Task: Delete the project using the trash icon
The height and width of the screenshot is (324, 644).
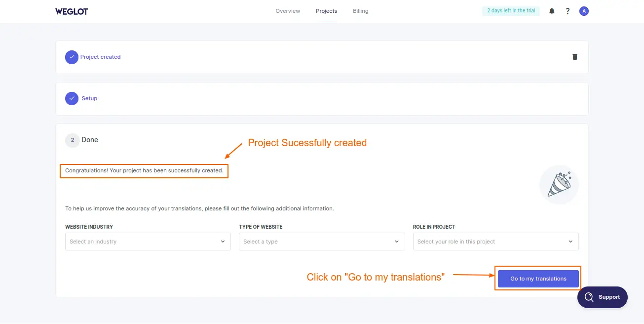Action: [574, 56]
